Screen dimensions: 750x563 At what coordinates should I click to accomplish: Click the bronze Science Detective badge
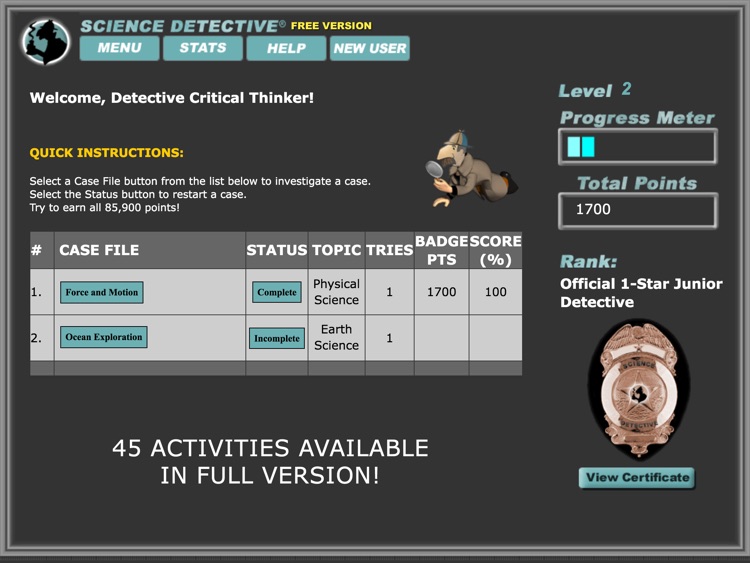click(x=639, y=390)
